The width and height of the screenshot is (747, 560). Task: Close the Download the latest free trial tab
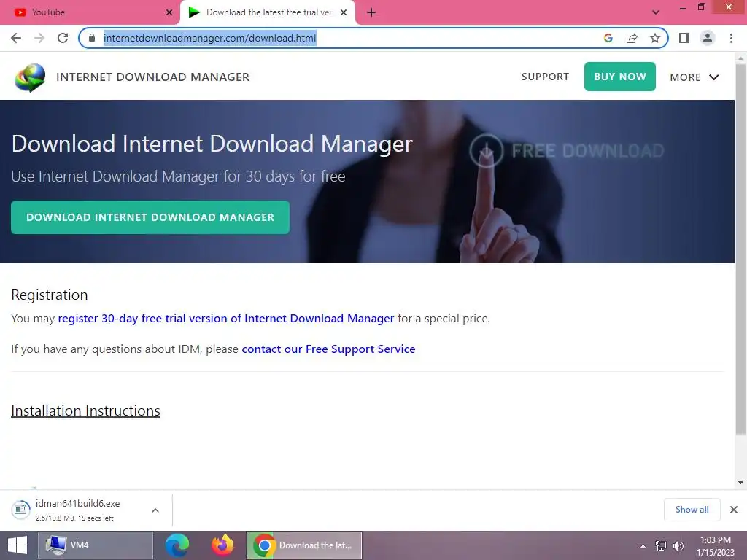point(344,12)
